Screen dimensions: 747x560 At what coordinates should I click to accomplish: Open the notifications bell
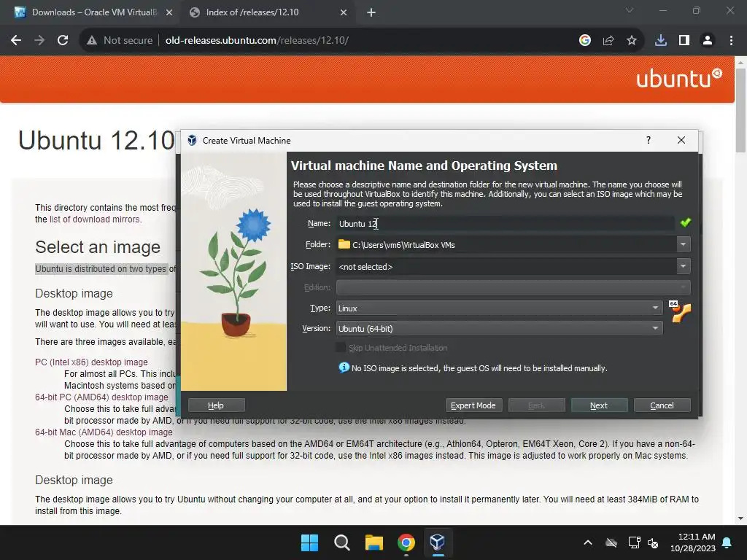coord(727,542)
